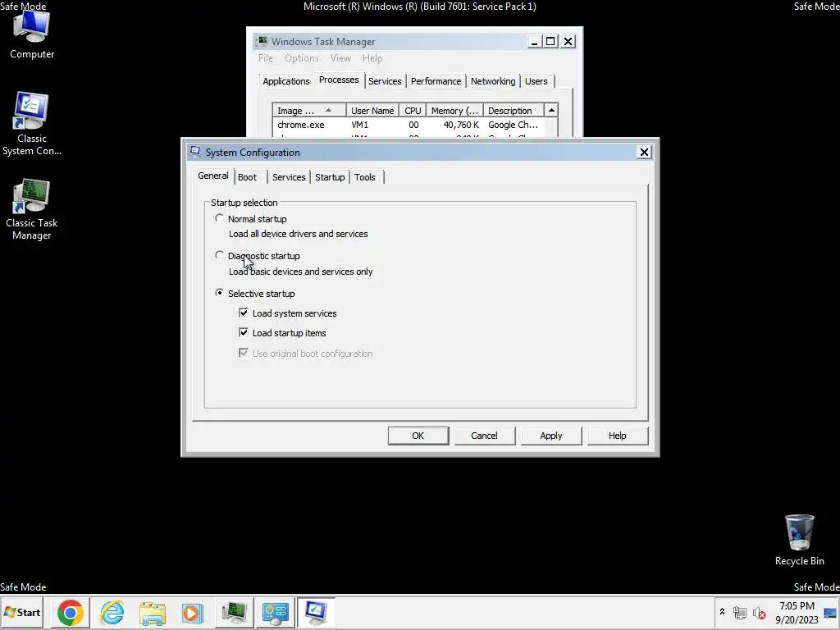Click process list scroll up arrow
Viewport: 840px width, 630px height.
pyautogui.click(x=551, y=111)
